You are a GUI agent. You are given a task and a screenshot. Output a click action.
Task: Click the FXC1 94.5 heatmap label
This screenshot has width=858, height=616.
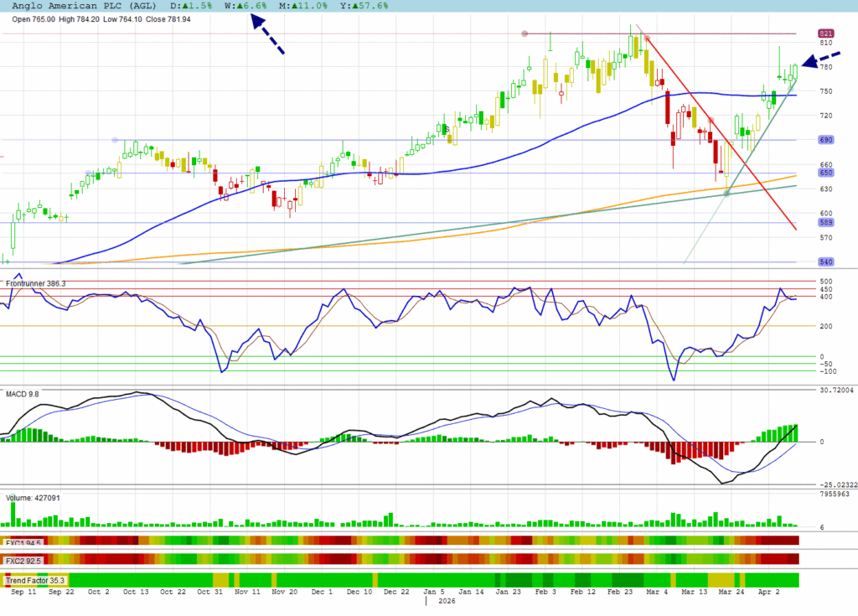[x=24, y=542]
